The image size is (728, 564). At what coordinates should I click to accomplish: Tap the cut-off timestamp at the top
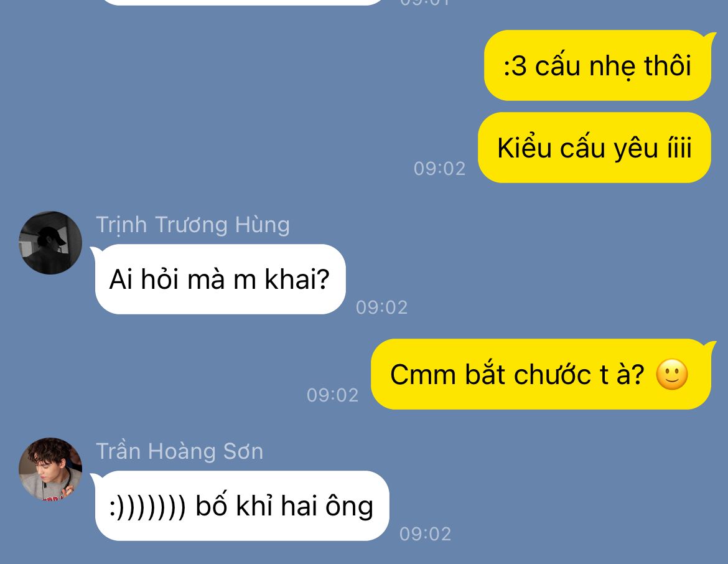[425, 2]
